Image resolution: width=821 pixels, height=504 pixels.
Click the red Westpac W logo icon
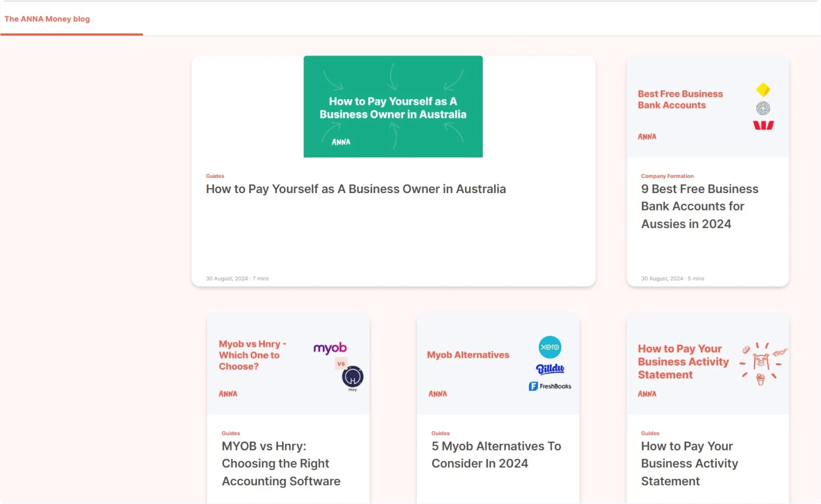[x=763, y=125]
